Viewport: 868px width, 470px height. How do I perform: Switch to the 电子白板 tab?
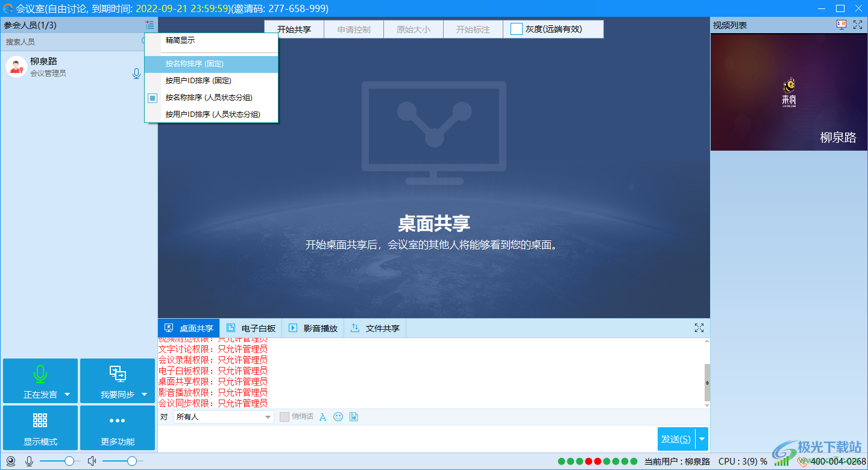pos(250,328)
